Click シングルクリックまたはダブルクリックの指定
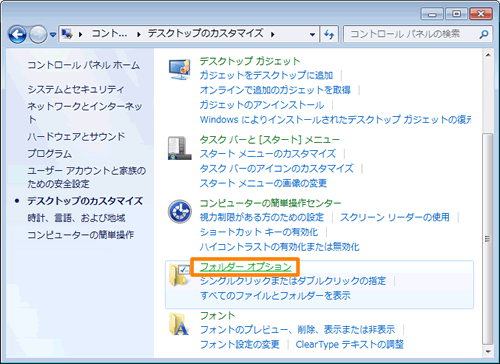The height and width of the screenshot is (364, 500). point(293,281)
